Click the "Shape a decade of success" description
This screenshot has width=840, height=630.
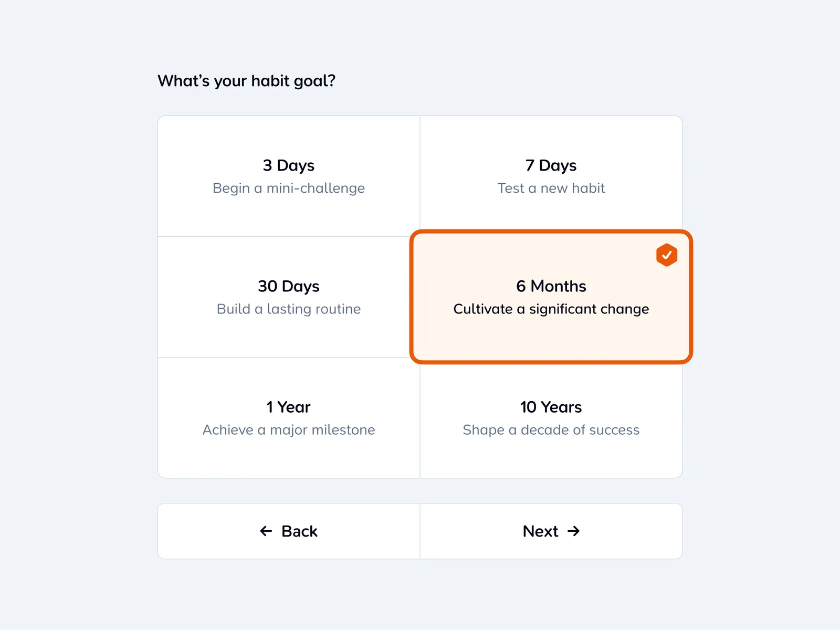click(551, 430)
